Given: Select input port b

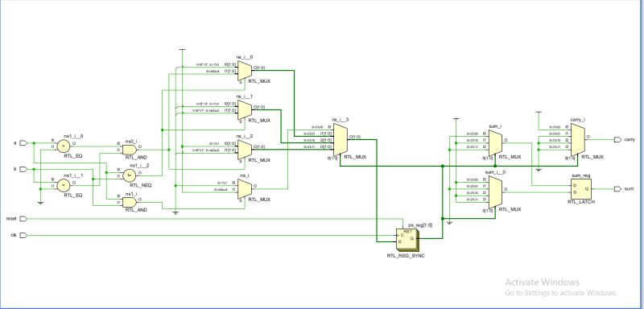Looking at the screenshot, I should click(x=23, y=169).
